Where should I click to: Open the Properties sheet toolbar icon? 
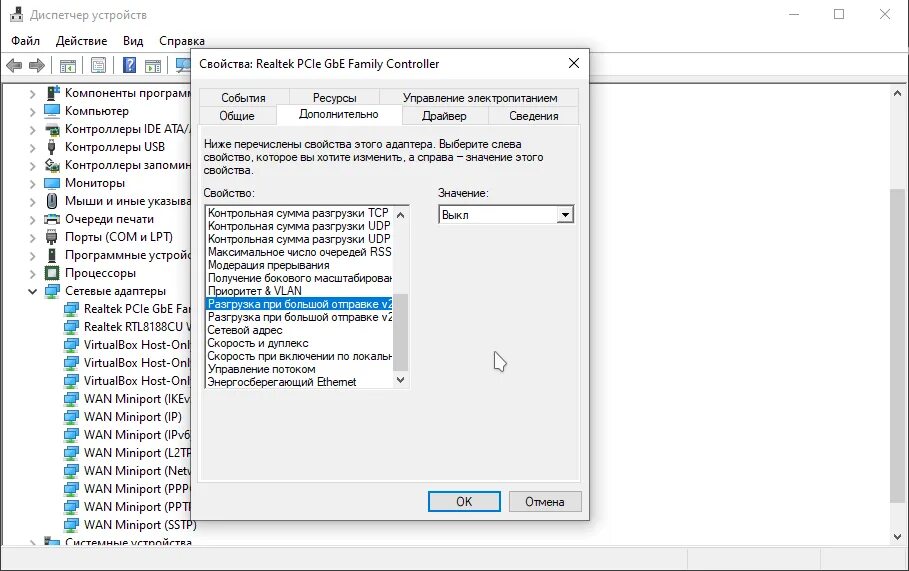click(x=99, y=66)
